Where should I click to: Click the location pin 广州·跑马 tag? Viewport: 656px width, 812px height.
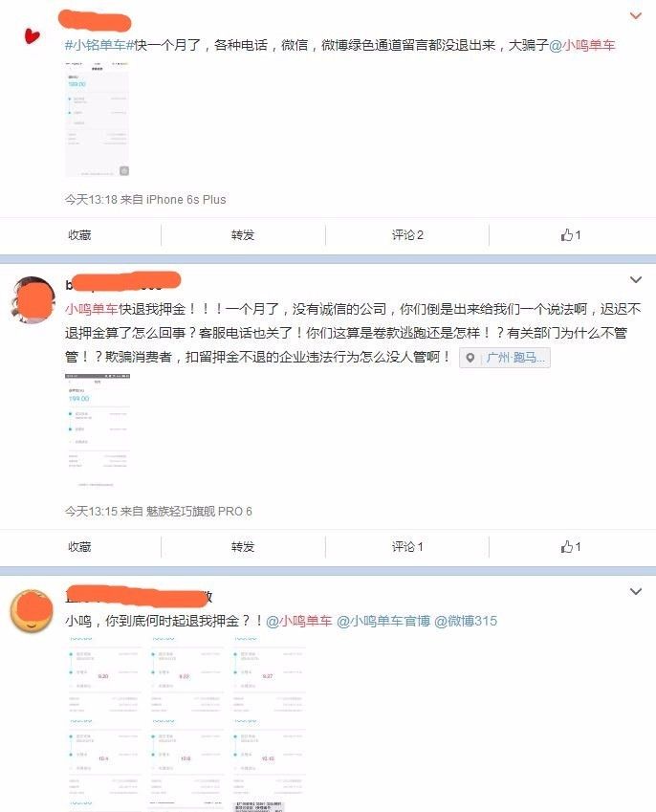(x=505, y=358)
